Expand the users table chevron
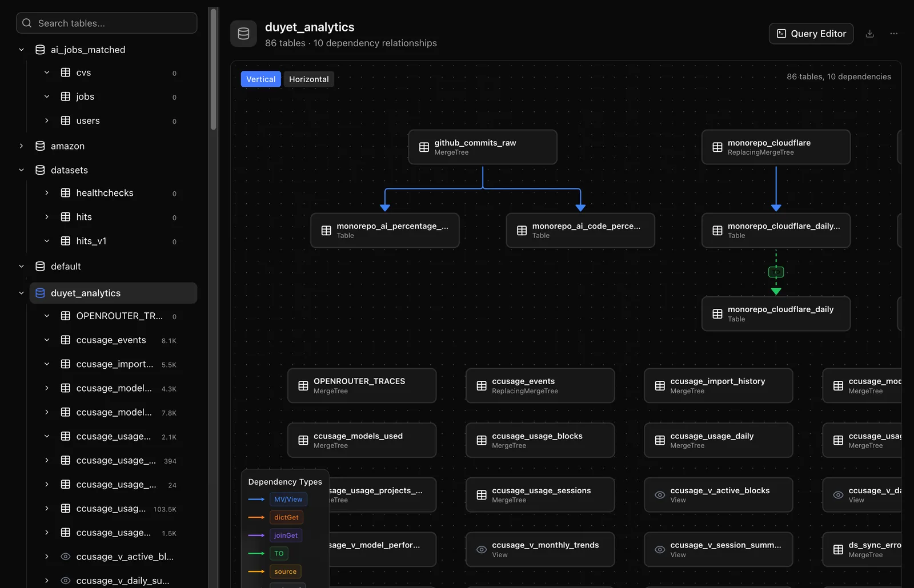914x588 pixels. click(x=47, y=120)
